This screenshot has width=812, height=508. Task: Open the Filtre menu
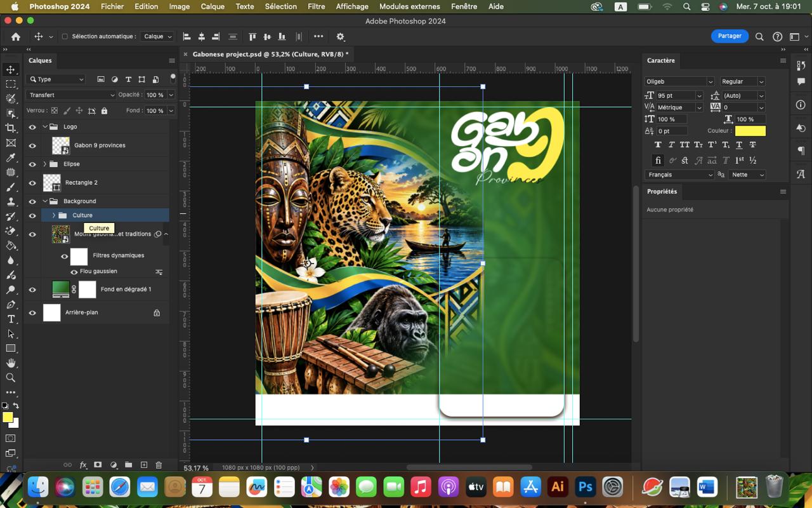click(x=316, y=6)
